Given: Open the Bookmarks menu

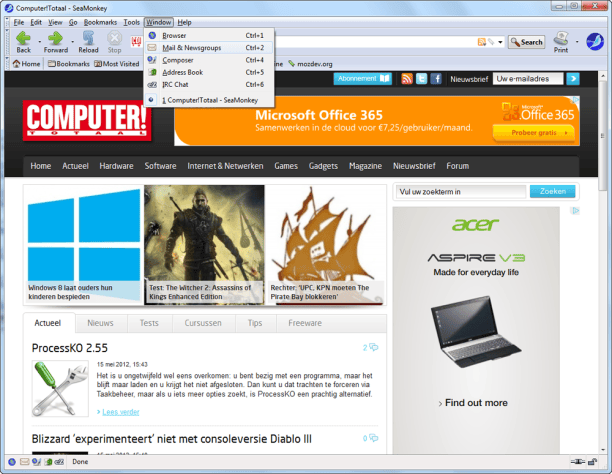Looking at the screenshot, I should 100,22.
